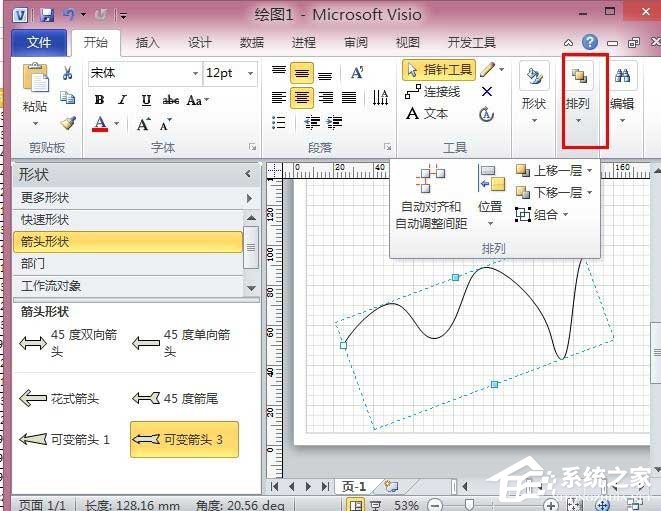
Task: Toggle Bold formatting
Action: pyautogui.click(x=99, y=100)
